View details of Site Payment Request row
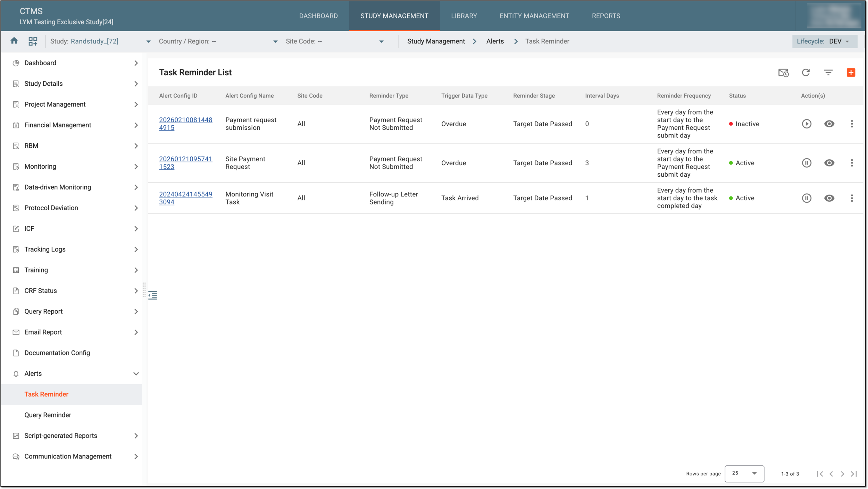 tap(829, 163)
